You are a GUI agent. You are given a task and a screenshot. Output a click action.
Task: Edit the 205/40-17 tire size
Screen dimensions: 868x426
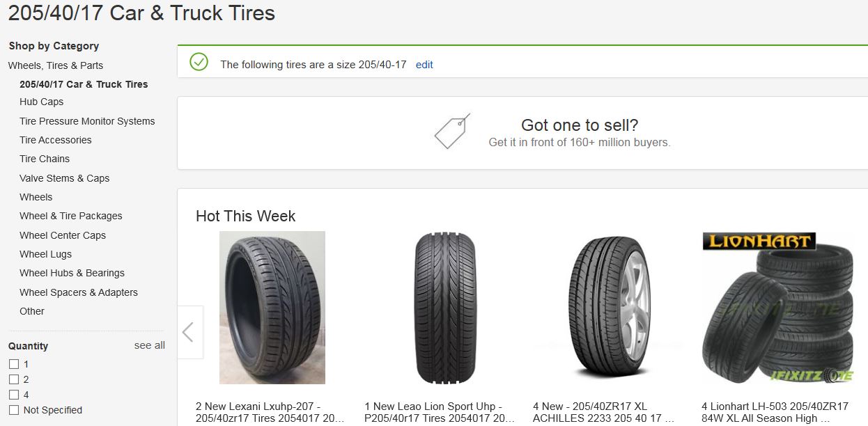[424, 65]
